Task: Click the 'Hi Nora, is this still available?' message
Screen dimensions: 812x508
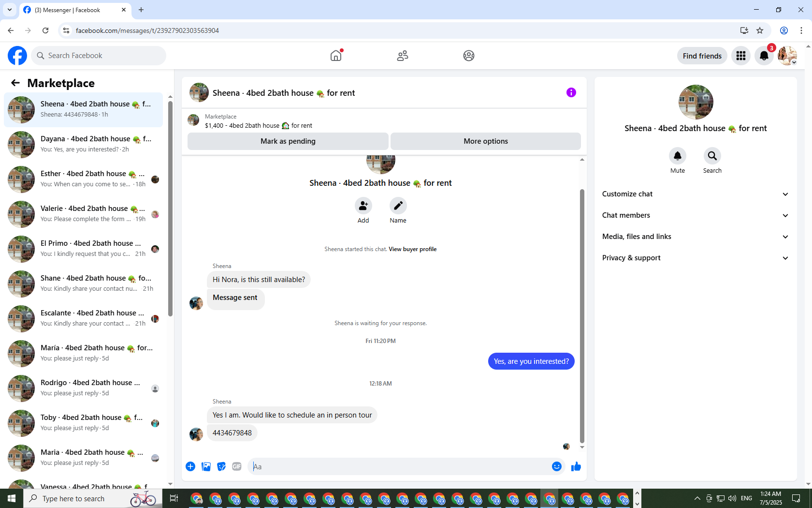Action: (x=259, y=280)
